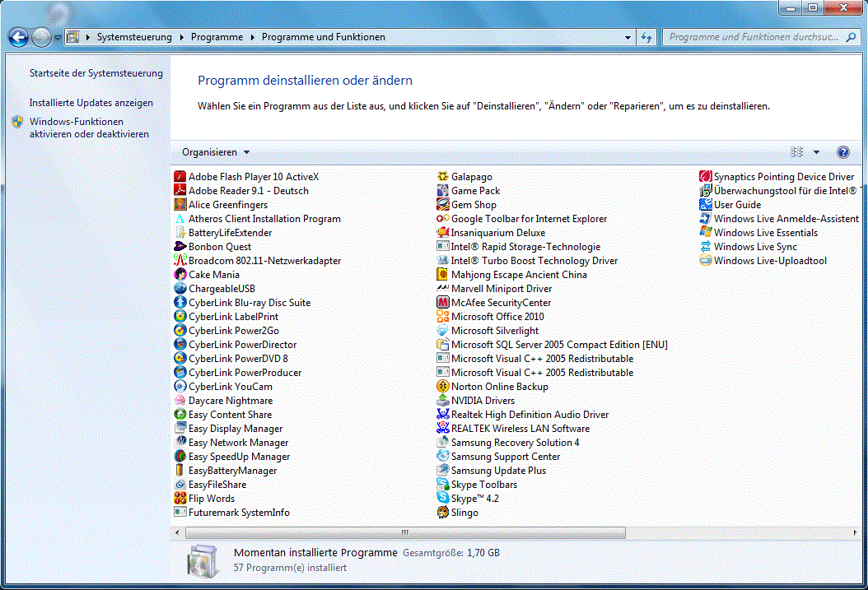Click the Daycare Nightmare icon
This screenshot has height=590, width=868.
click(180, 401)
